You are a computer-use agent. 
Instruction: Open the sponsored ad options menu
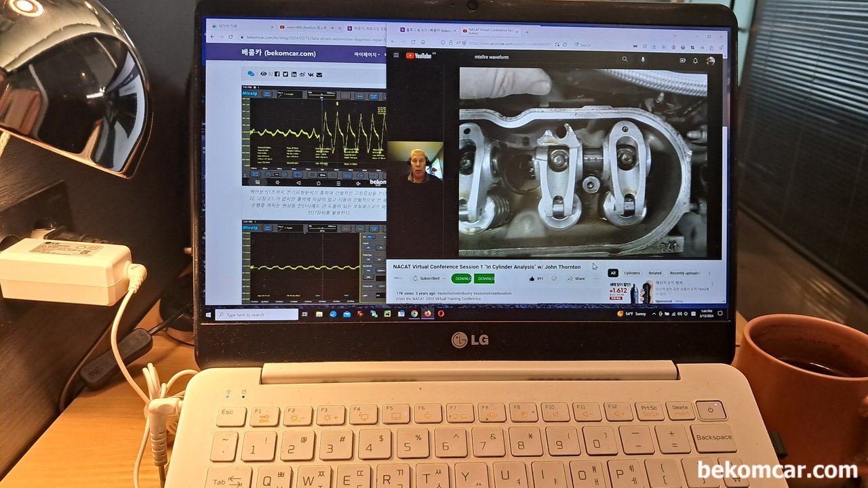[712, 284]
